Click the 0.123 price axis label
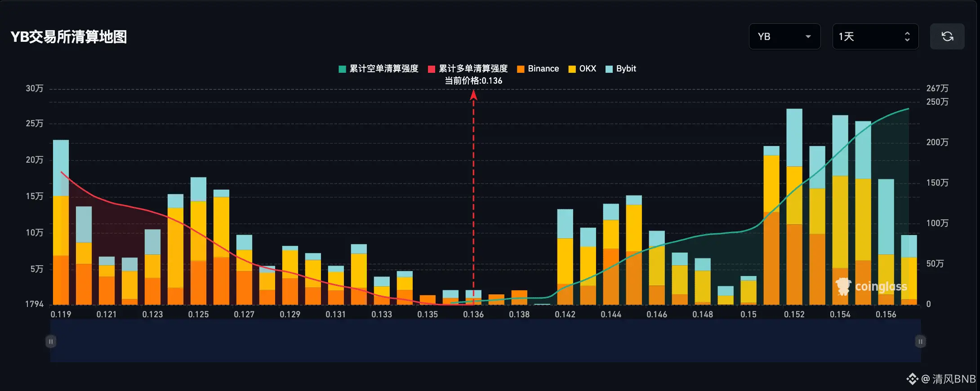 pos(152,315)
